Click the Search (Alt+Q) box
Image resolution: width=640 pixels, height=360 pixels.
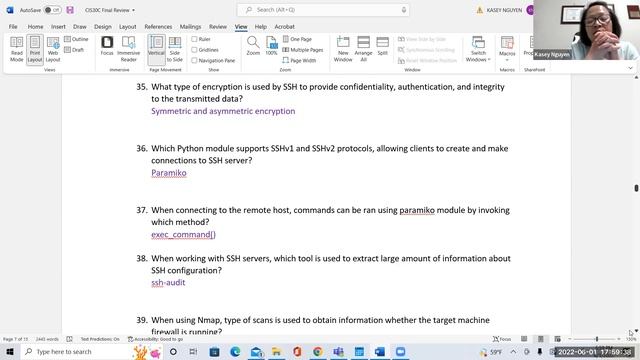[x=323, y=10]
